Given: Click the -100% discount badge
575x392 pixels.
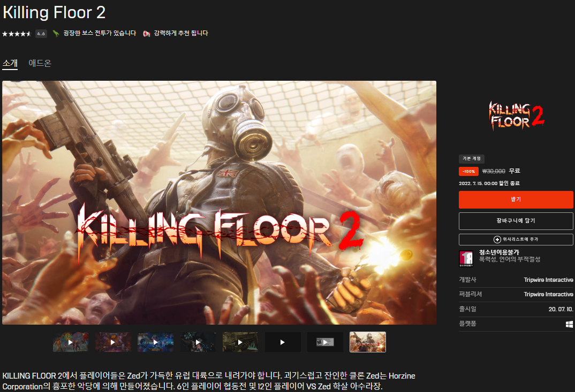Looking at the screenshot, I should (468, 172).
